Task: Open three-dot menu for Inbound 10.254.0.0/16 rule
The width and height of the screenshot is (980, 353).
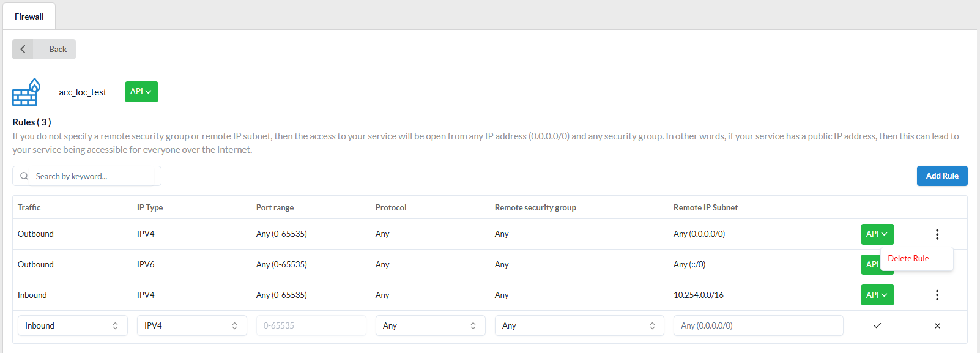Action: coord(937,295)
